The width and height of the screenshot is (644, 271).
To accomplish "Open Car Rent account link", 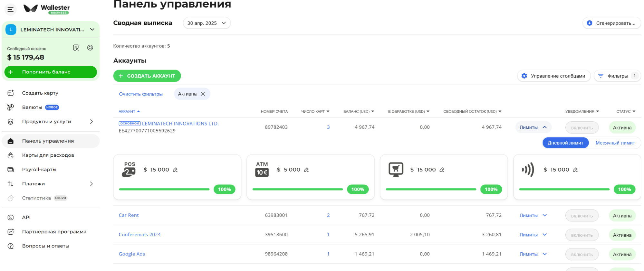I will 129,215.
